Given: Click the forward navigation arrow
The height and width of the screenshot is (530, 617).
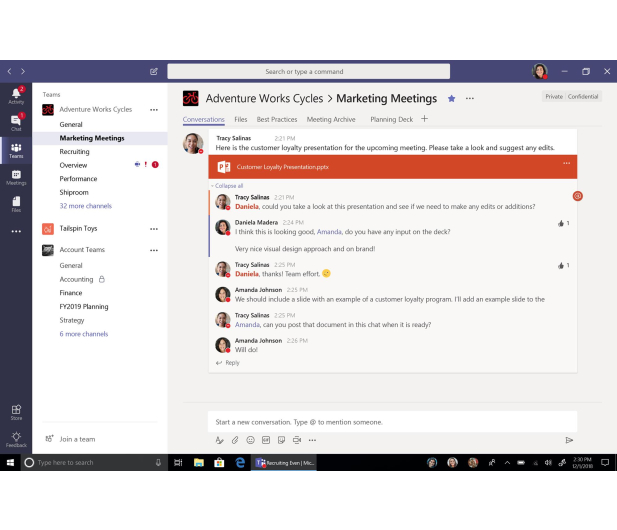Looking at the screenshot, I should (x=23, y=71).
